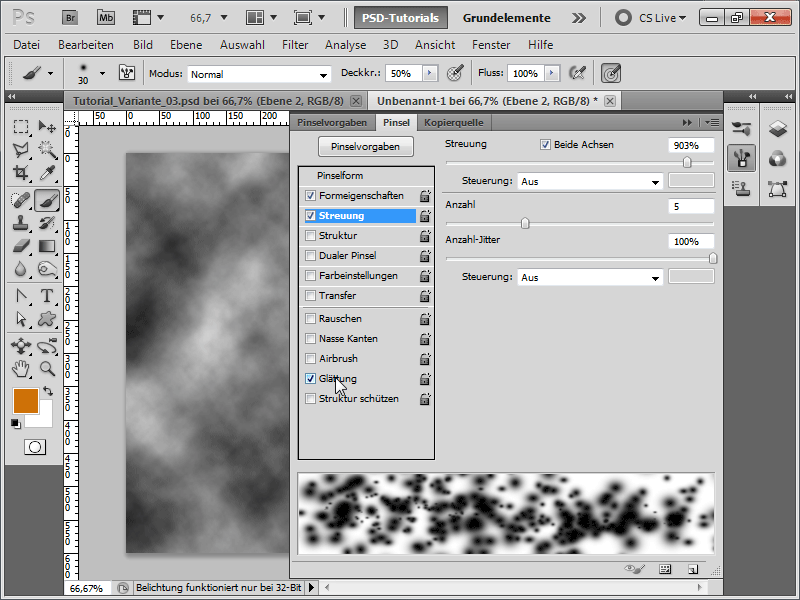Enable the Dualer Pinsel checkbox
800x600 pixels.
click(310, 256)
